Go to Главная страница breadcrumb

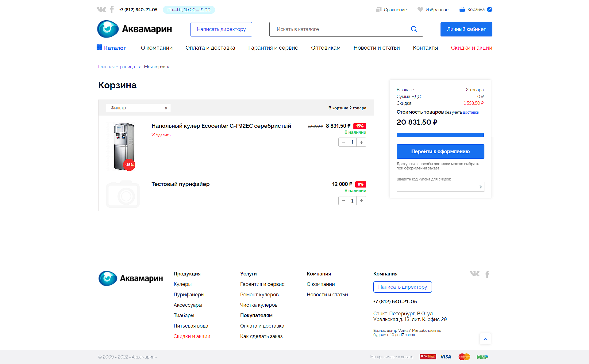pos(117,67)
